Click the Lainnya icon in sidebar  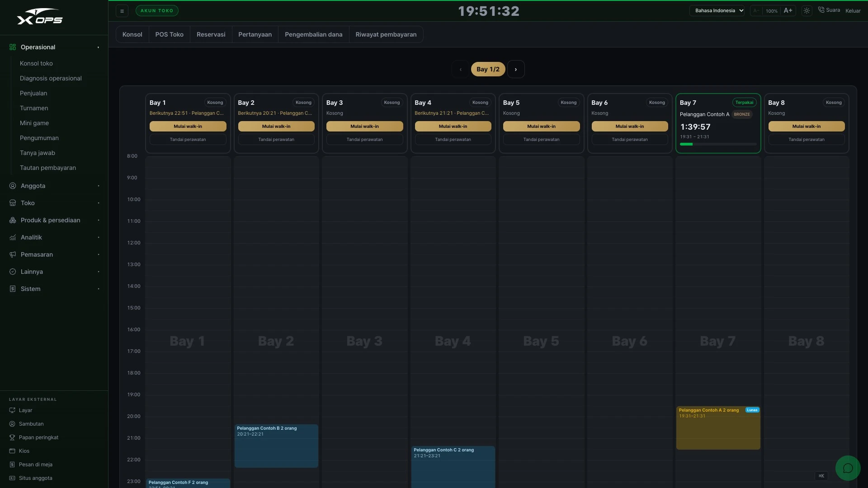[13, 272]
